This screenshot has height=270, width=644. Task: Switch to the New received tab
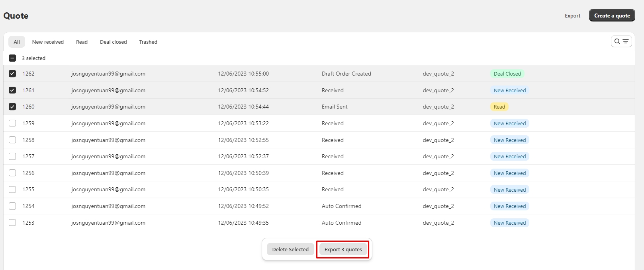point(48,42)
